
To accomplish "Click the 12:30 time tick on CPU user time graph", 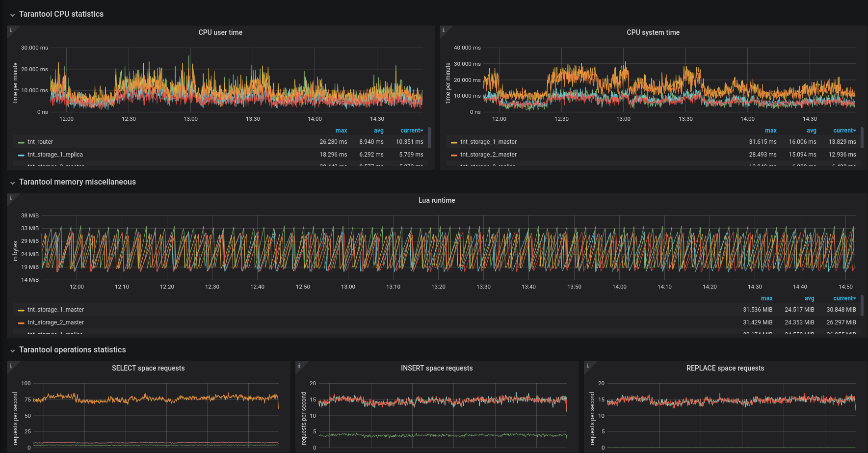I will [x=129, y=119].
